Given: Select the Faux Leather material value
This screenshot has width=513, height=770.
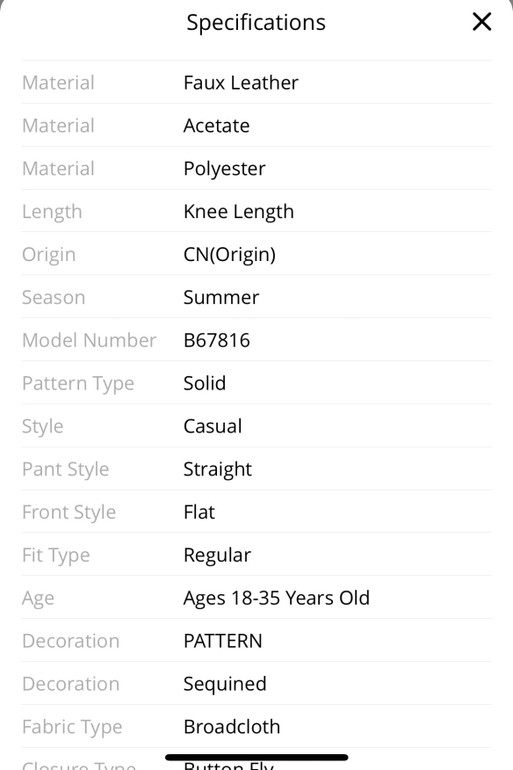Looking at the screenshot, I should [x=241, y=82].
